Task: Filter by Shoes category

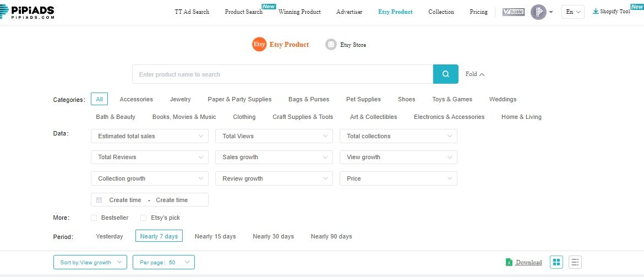Action: [x=407, y=99]
